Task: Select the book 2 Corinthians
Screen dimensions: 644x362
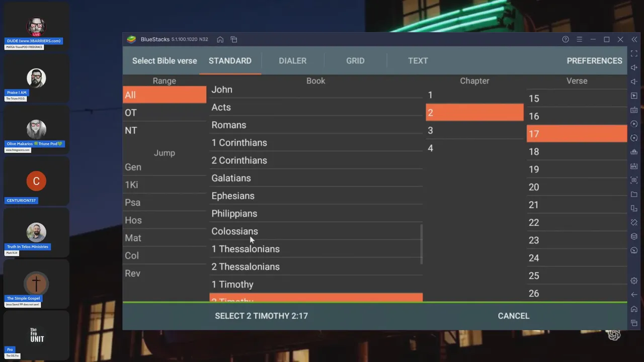Action: [316, 160]
